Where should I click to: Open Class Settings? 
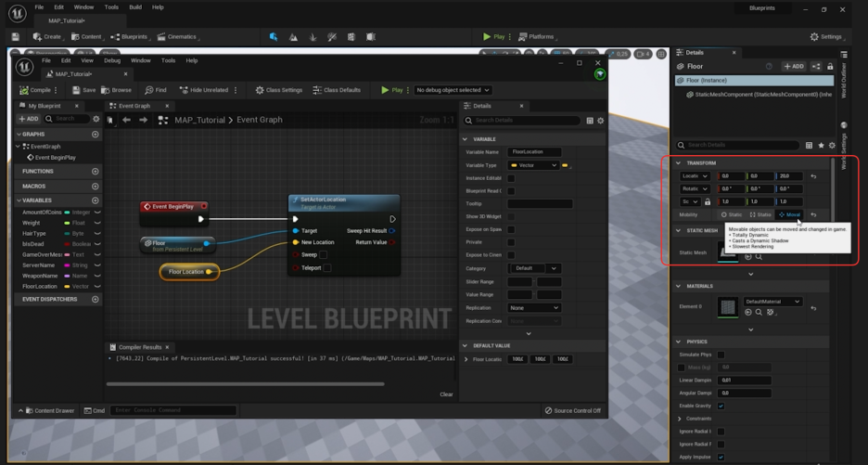[x=278, y=90]
